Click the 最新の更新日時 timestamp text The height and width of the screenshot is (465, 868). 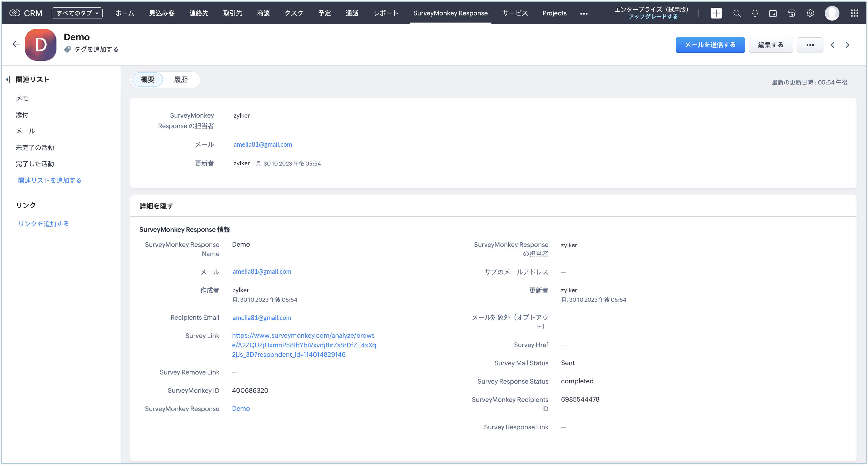coord(809,82)
